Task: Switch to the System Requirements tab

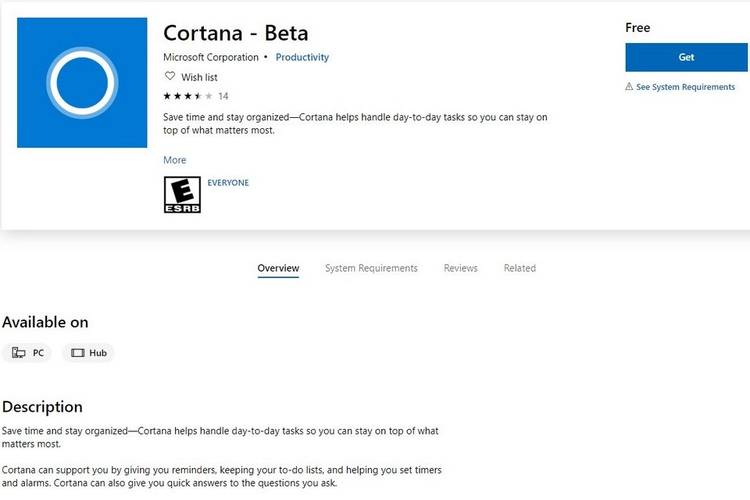Action: pyautogui.click(x=371, y=268)
